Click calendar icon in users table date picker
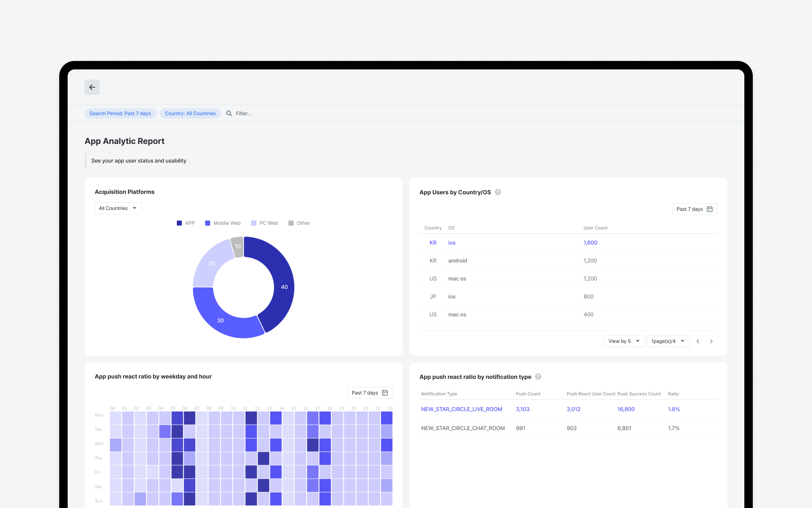 pos(710,209)
